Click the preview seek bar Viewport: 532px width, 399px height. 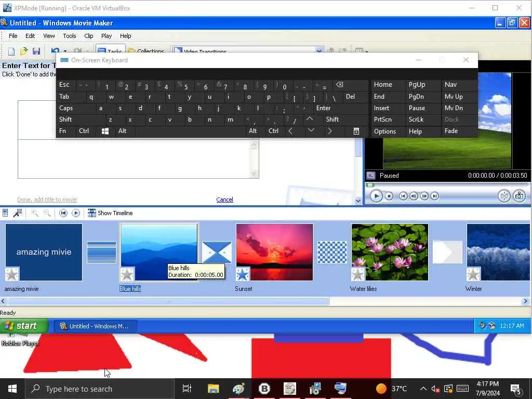click(x=447, y=185)
